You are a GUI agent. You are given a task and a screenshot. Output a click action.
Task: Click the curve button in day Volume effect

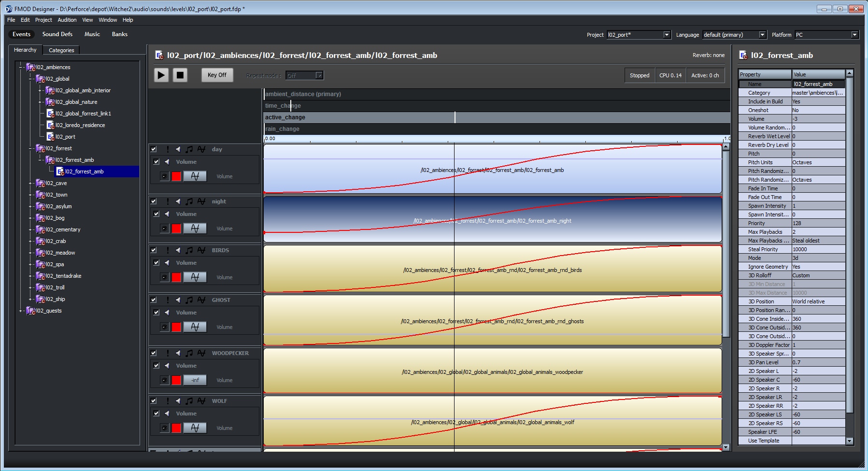pyautogui.click(x=195, y=176)
